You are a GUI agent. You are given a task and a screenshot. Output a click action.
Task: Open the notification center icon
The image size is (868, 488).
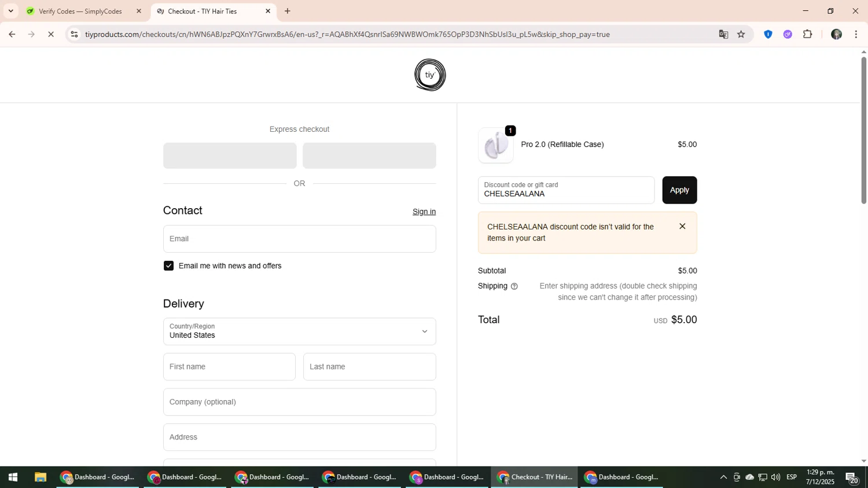(852, 477)
